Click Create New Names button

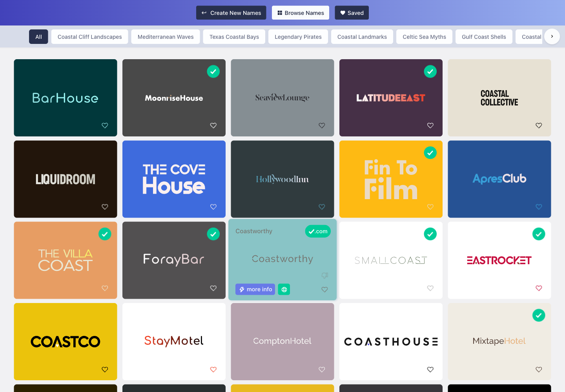coord(231,13)
